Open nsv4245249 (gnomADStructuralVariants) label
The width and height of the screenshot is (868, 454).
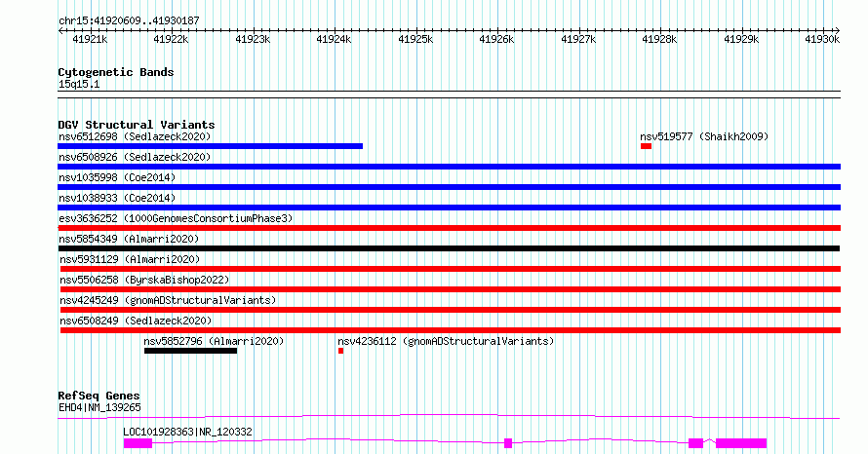pos(168,300)
